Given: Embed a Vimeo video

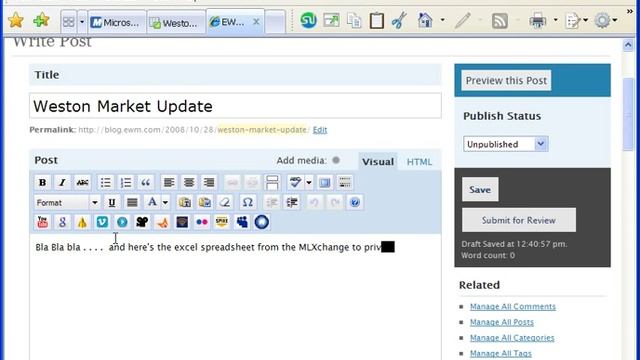Looking at the screenshot, I should [x=102, y=222].
